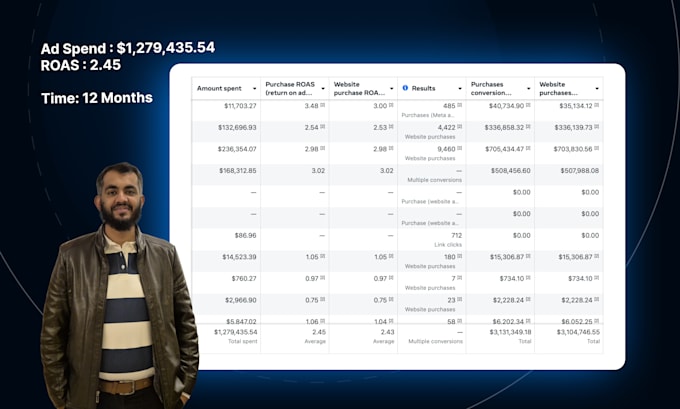Select the $5,847.02 amount spent cell

click(x=241, y=321)
